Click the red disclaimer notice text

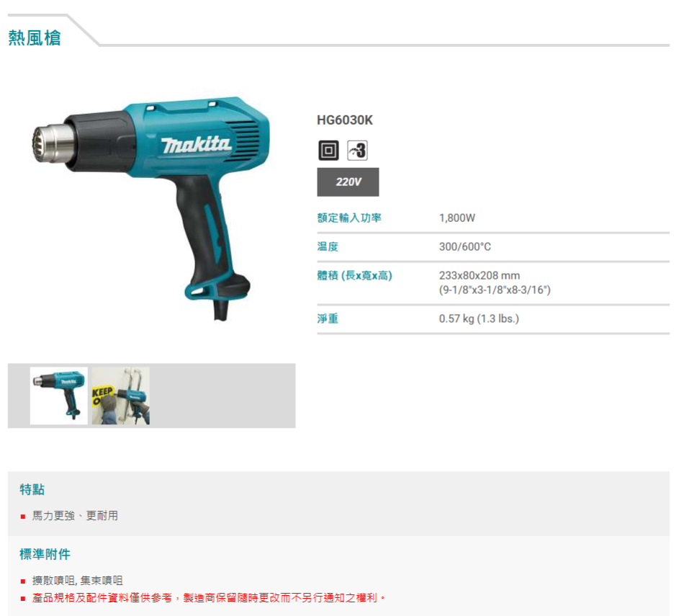click(209, 598)
